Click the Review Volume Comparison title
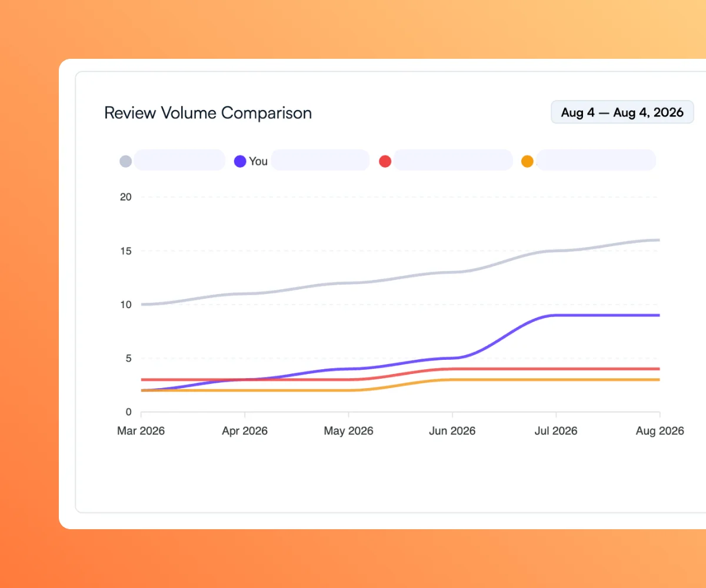706x588 pixels. coord(208,113)
